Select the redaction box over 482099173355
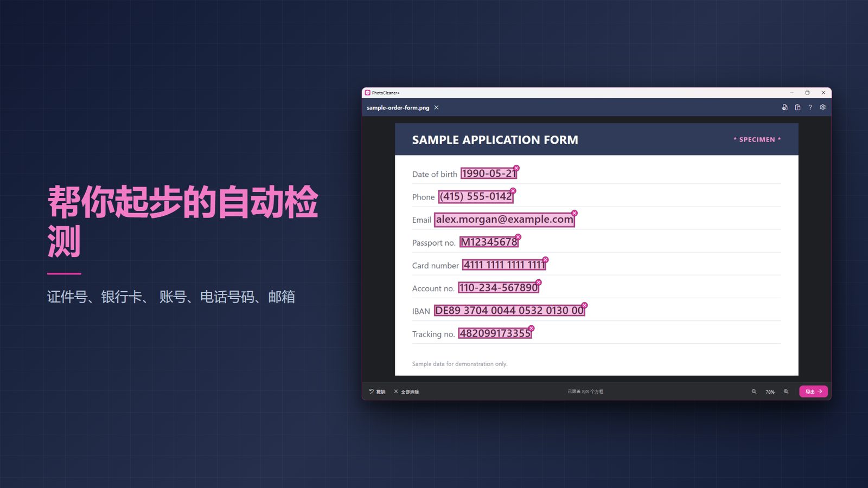 pyautogui.click(x=495, y=333)
